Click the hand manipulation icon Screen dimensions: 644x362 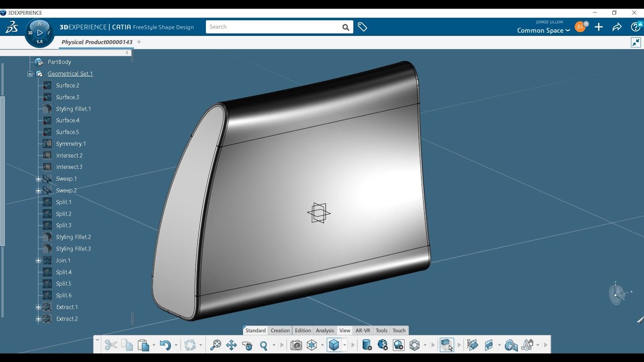tap(528, 345)
